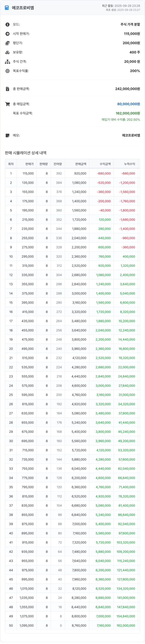145x644 pixels.
Task: Click the 판매가 column header
Action: [29, 164]
